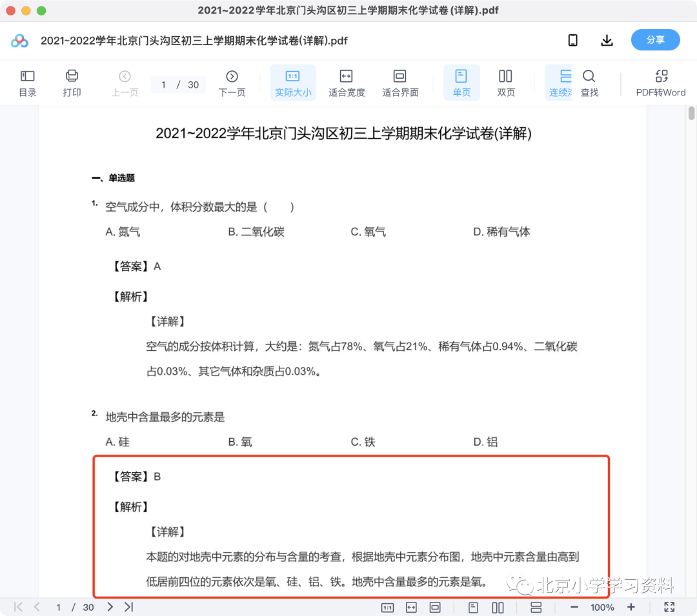Click bottom bar single page icon
The width and height of the screenshot is (697, 616).
coord(474,607)
